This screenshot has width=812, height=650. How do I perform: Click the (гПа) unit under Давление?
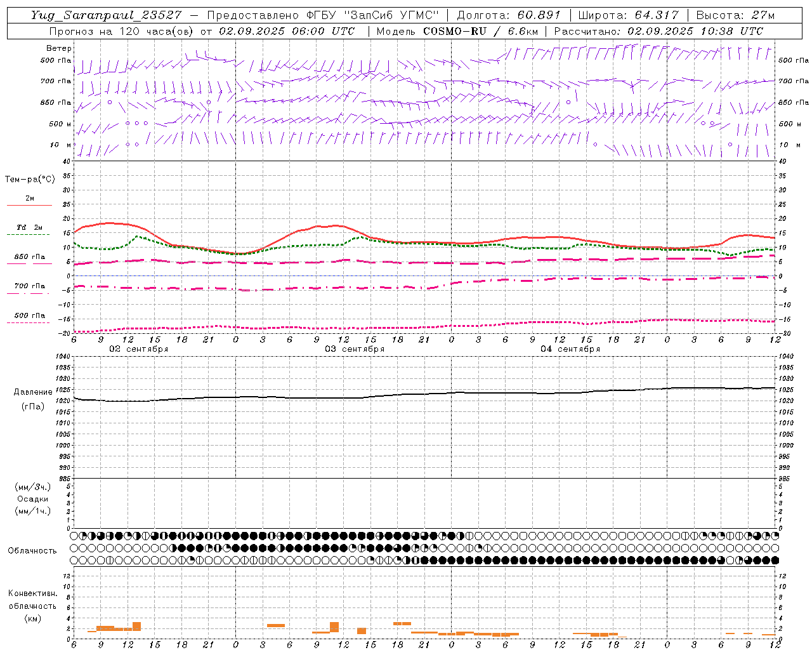point(33,406)
